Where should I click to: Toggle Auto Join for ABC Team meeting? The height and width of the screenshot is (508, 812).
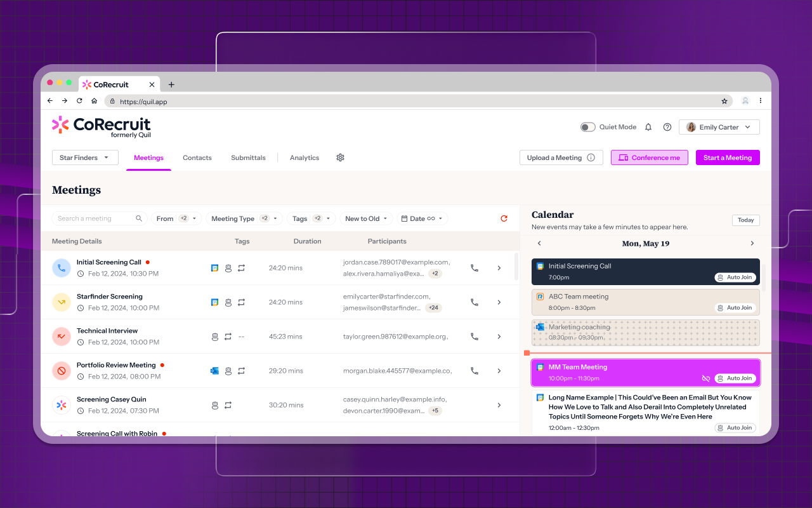point(735,308)
